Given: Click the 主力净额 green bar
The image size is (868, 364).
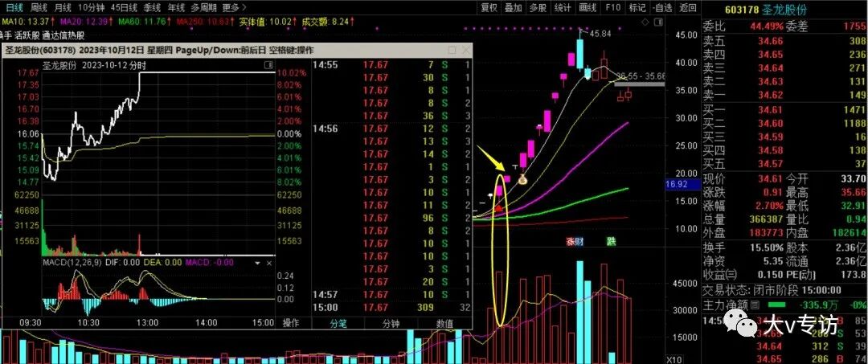Looking at the screenshot, I should pos(776,305).
